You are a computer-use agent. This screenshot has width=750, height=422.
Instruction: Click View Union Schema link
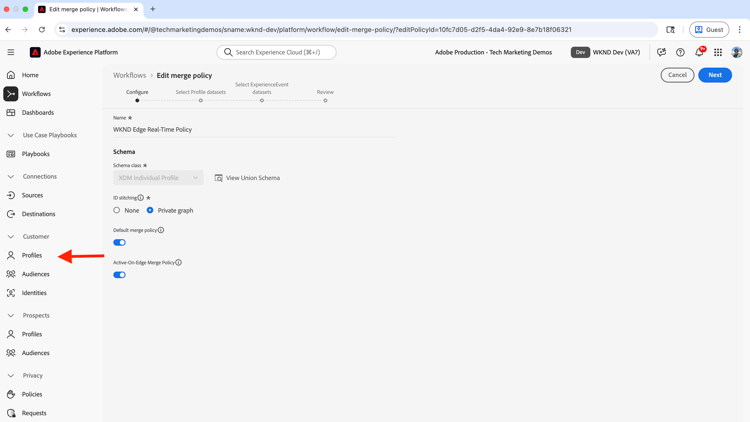coord(253,178)
